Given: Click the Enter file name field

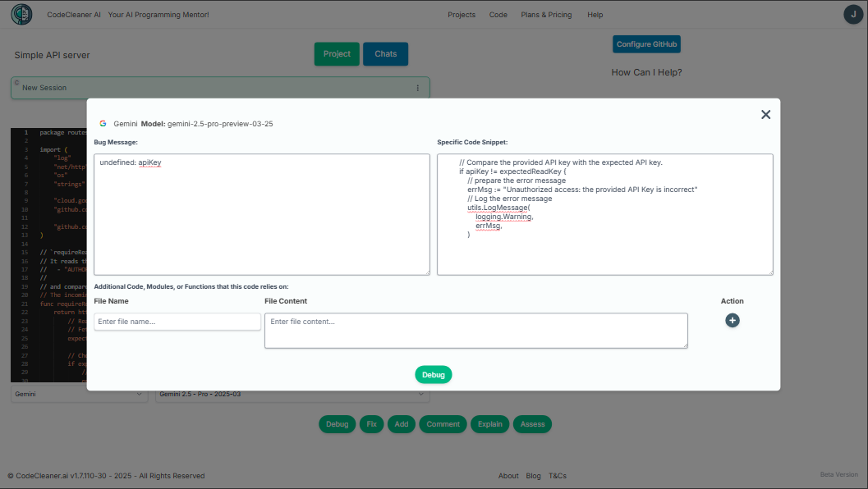Looking at the screenshot, I should 177,322.
